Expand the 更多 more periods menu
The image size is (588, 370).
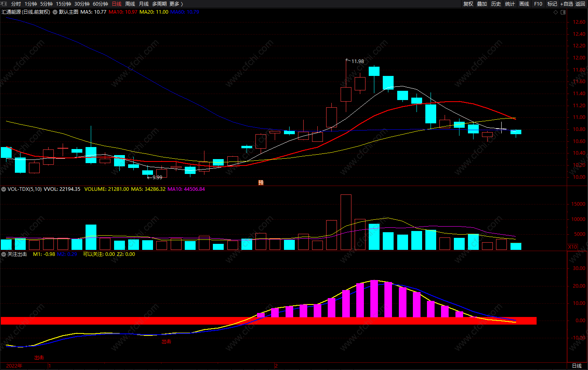pyautogui.click(x=176, y=4)
